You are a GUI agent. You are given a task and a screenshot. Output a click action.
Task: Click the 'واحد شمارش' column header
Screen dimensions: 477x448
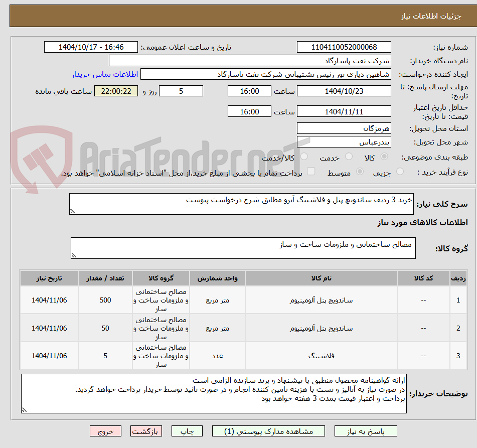point(217,278)
